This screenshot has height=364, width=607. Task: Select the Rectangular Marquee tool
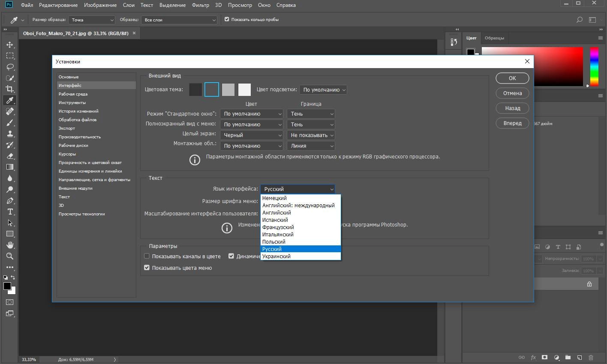[9, 56]
